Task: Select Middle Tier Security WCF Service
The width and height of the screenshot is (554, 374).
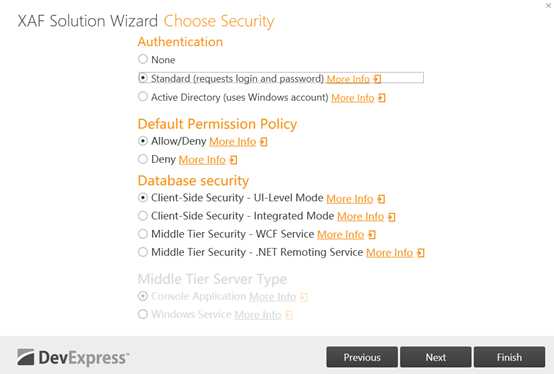Action: click(143, 233)
